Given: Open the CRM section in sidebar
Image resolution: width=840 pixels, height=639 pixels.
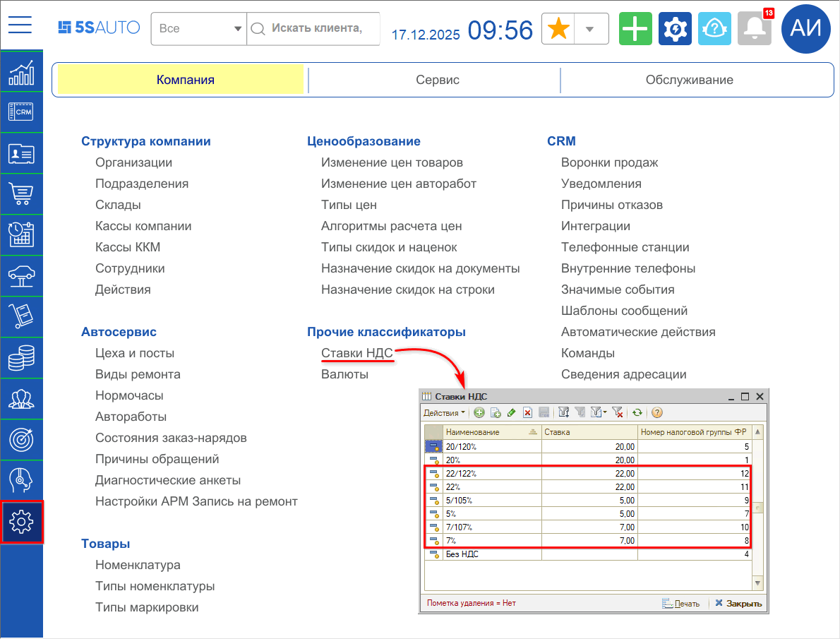Looking at the screenshot, I should point(21,112).
